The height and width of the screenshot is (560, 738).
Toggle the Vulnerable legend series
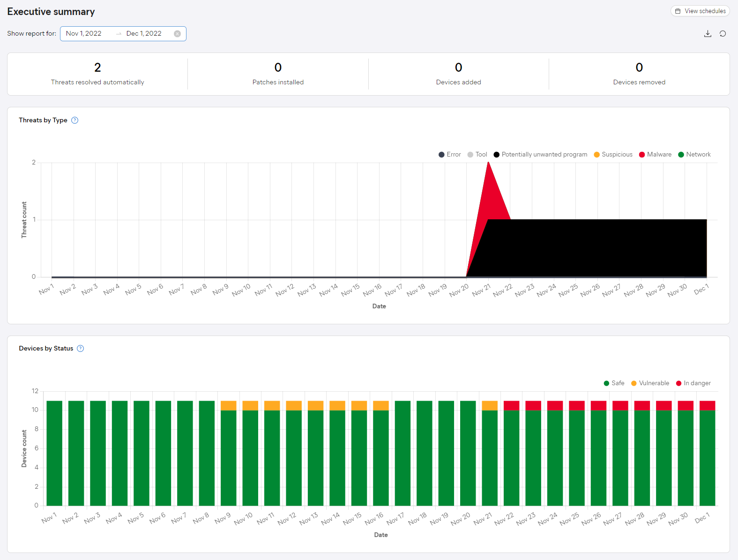click(650, 383)
